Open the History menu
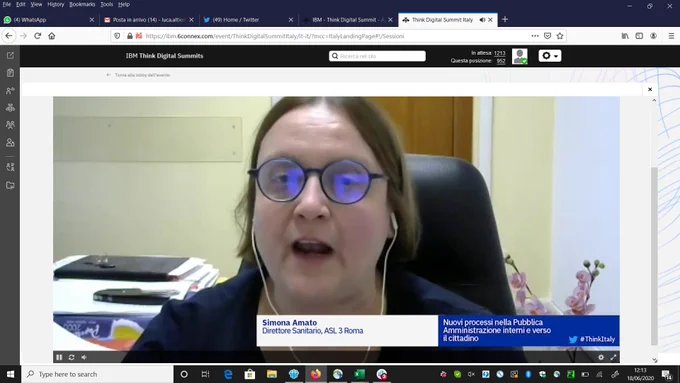Viewport: 680px width, 383px height. [56, 4]
